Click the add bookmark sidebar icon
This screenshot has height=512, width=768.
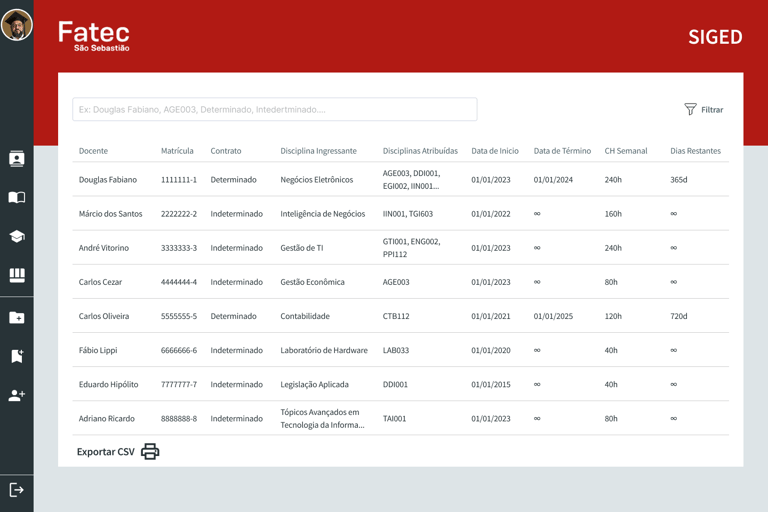point(17,356)
